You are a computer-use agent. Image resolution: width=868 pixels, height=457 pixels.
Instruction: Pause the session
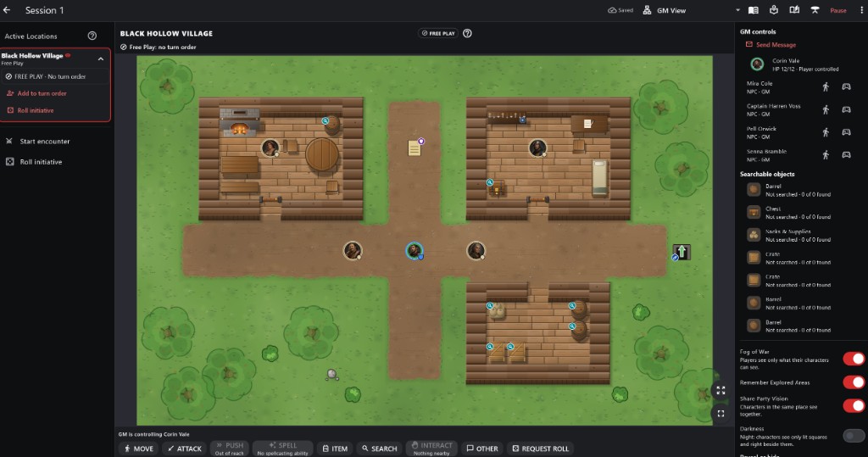click(x=838, y=10)
